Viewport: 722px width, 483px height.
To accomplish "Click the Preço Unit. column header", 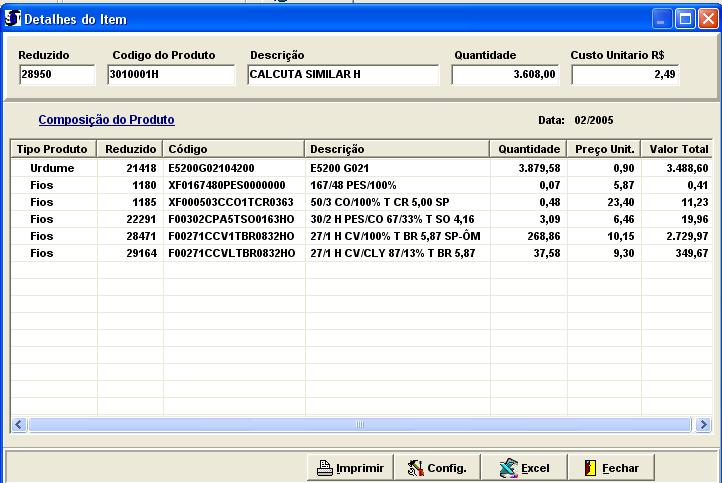I will (x=604, y=149).
